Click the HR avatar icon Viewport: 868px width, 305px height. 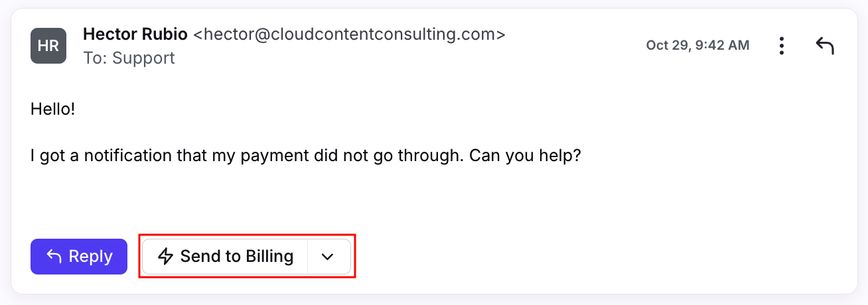[x=48, y=46]
